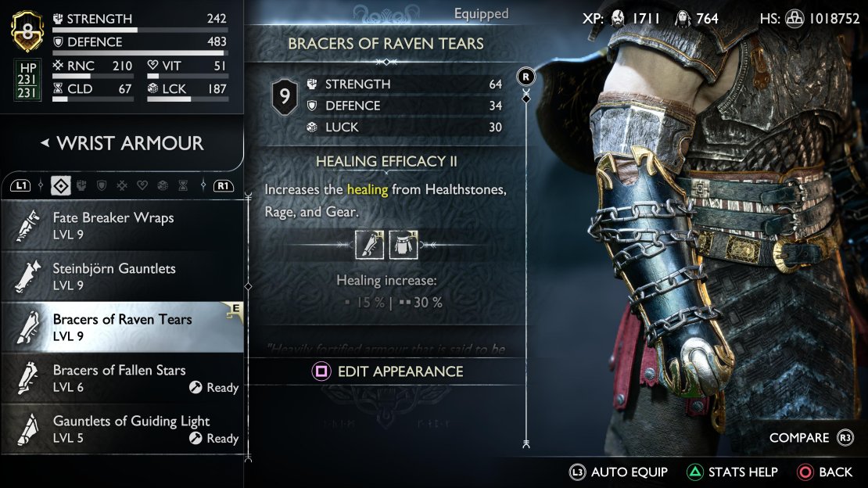
Task: Click the Compare R3 prompt
Action: click(812, 438)
